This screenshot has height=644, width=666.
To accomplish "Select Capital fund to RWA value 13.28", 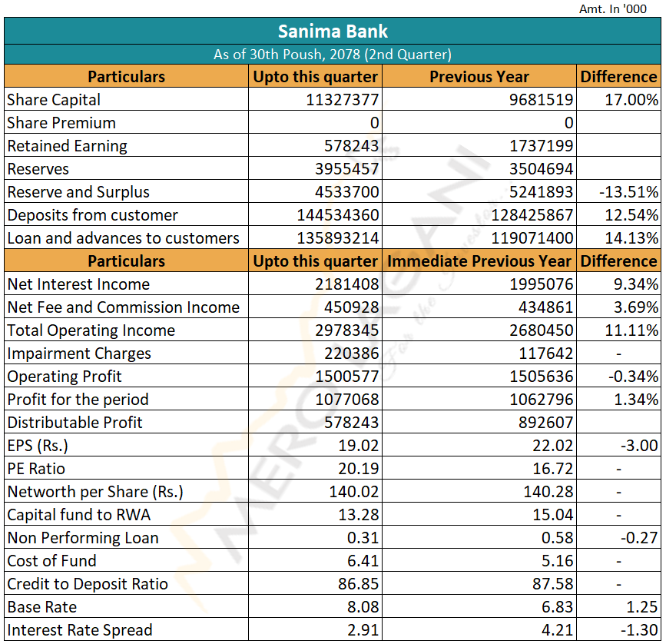I will (x=359, y=515).
